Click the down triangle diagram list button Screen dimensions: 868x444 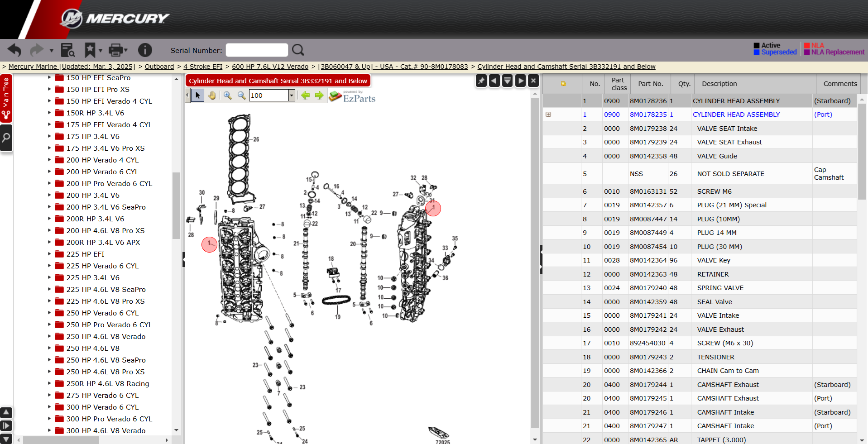click(507, 81)
